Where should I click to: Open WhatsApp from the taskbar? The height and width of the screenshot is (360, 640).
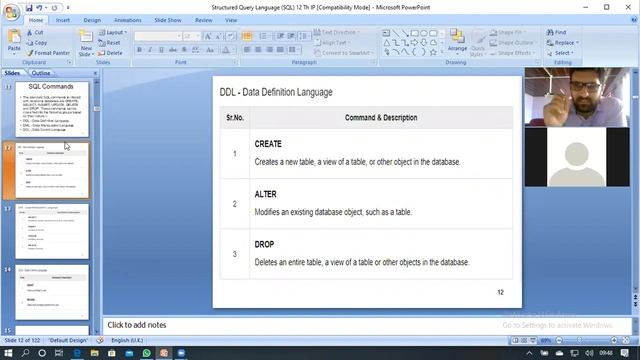pos(147,353)
